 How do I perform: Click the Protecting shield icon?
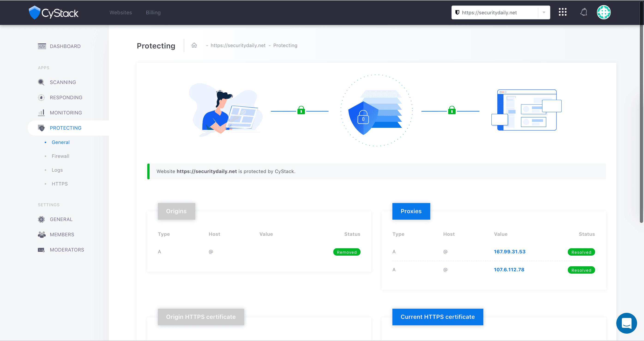41,128
